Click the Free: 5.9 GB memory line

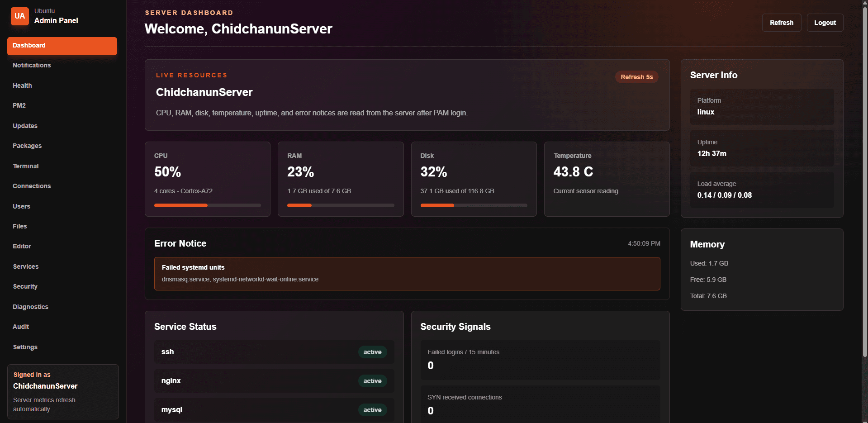(708, 280)
